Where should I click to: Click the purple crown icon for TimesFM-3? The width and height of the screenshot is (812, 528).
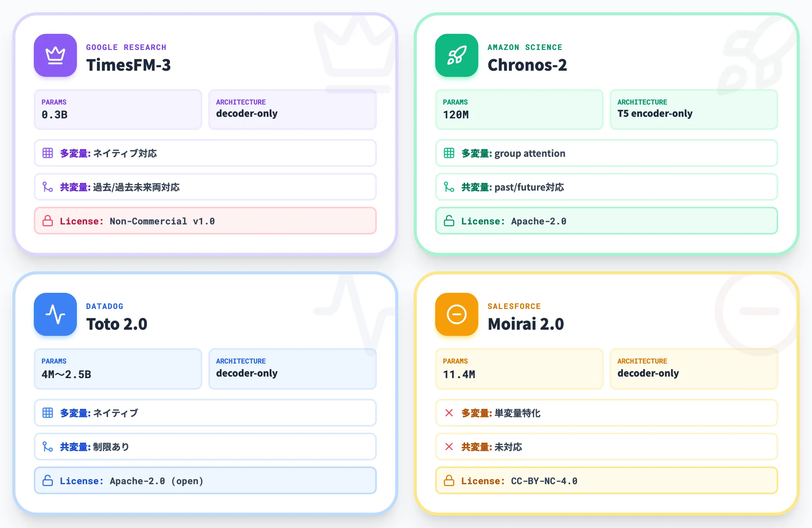(x=55, y=55)
